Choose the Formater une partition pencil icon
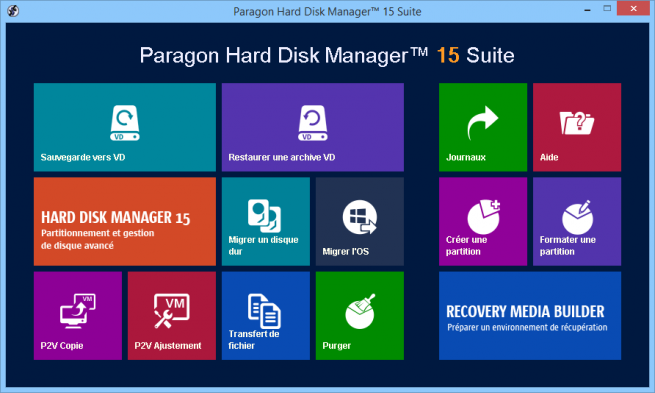Screen dimensions: 655x393 point(577,217)
